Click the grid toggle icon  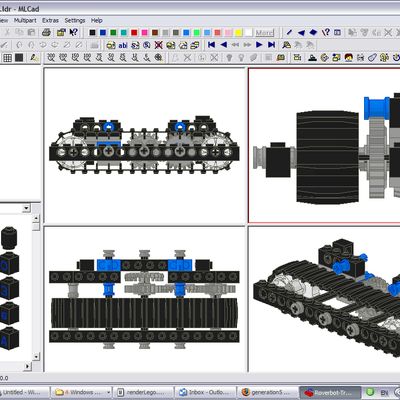coord(7,58)
